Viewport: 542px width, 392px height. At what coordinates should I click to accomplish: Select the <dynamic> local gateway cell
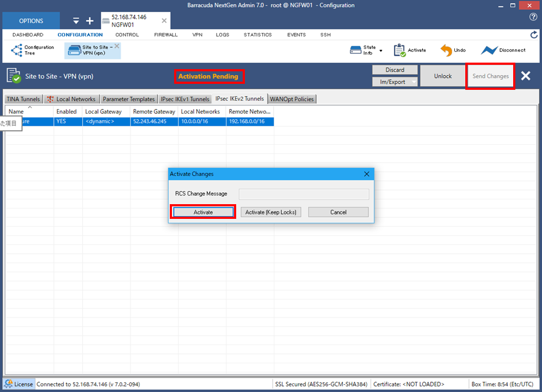tap(106, 121)
